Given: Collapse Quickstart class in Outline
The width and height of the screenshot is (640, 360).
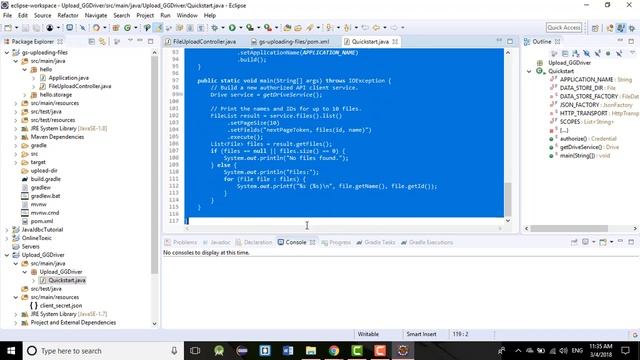Looking at the screenshot, I should pos(529,71).
